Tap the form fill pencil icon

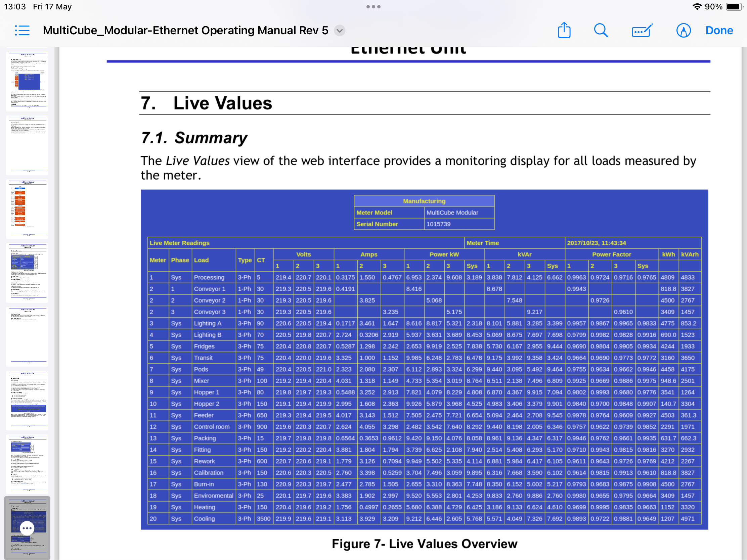[x=642, y=30]
